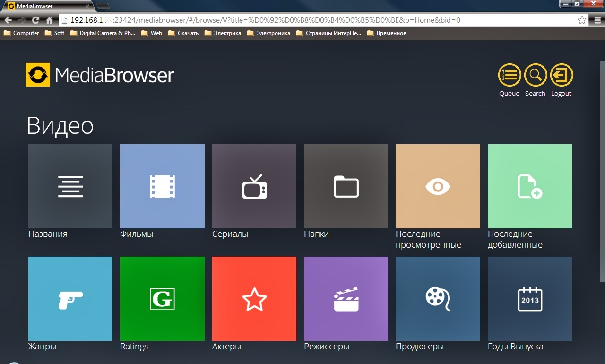Open the Ratings green G tile
Viewport: 605px width, 364px height.
point(162,299)
